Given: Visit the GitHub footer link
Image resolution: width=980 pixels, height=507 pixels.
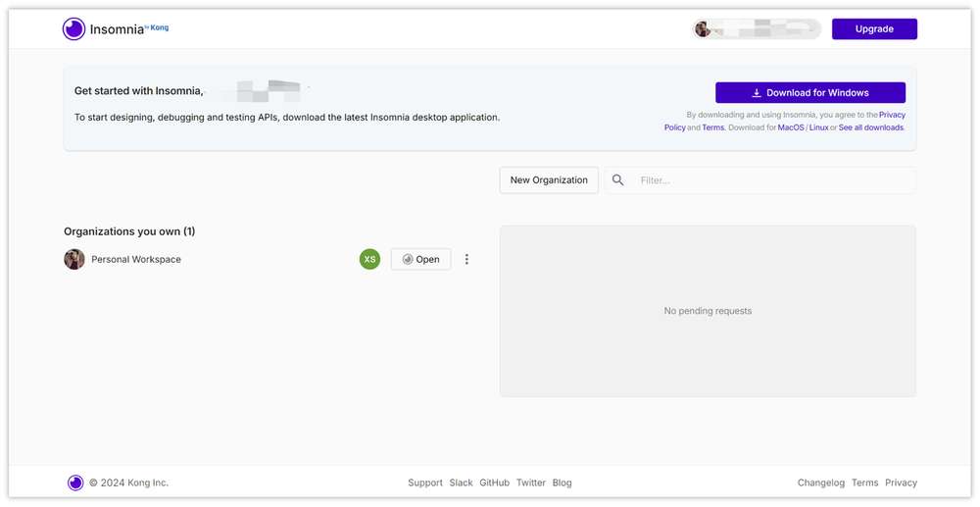Looking at the screenshot, I should 494,482.
